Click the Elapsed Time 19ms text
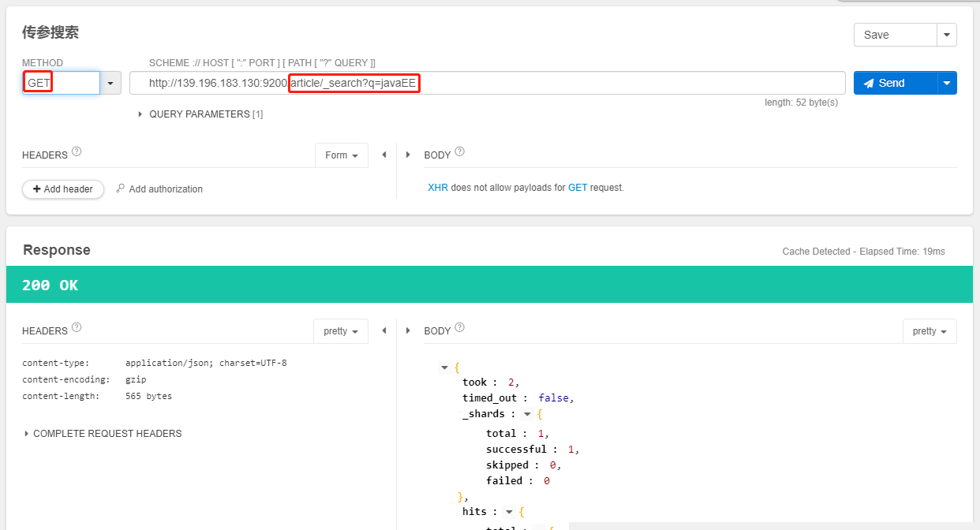Viewport: 980px width, 530px height. click(901, 252)
